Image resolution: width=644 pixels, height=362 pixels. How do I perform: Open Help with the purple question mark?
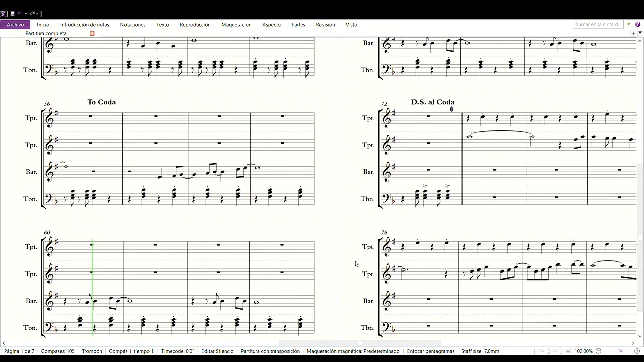click(638, 24)
